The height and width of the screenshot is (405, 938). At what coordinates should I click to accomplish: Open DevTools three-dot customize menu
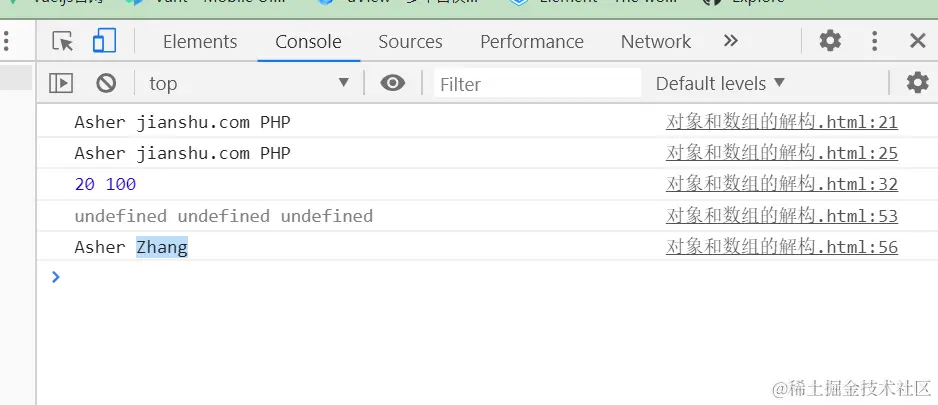click(875, 41)
